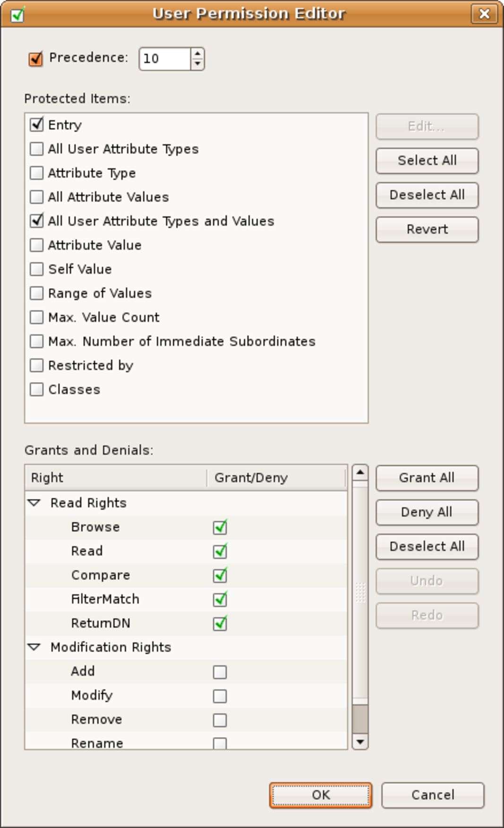Click the window icon in the title bar
Image resolution: width=504 pixels, height=828 pixels.
click(18, 14)
